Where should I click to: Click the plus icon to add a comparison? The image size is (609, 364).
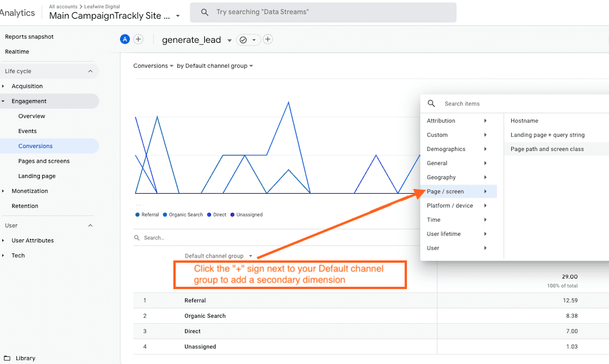[x=138, y=39]
